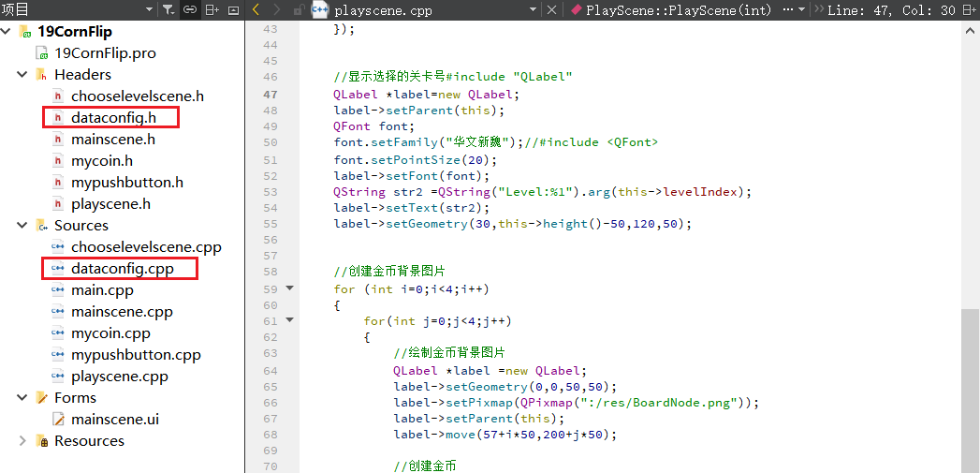The image size is (980, 473).
Task: Select the Sources folder label
Action: tap(81, 225)
